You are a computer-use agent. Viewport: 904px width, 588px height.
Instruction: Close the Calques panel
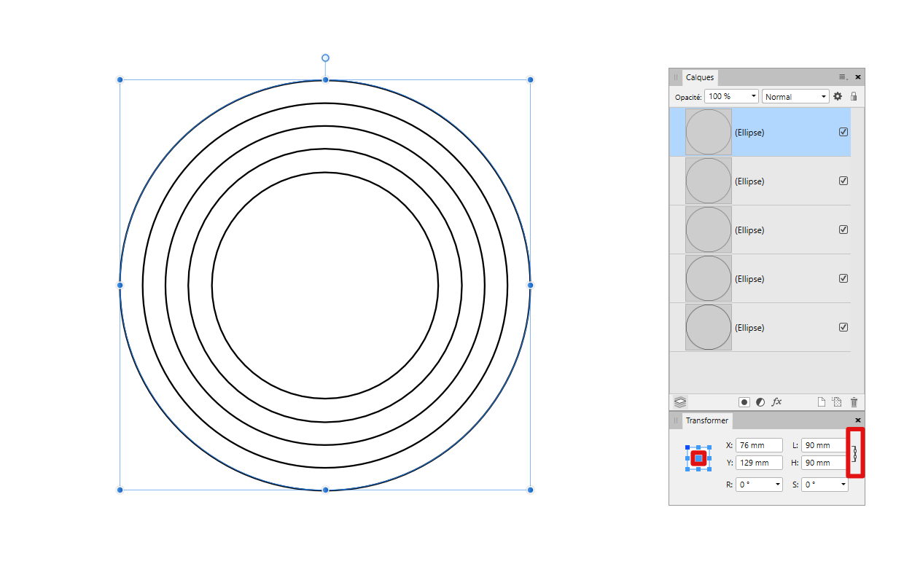[858, 77]
